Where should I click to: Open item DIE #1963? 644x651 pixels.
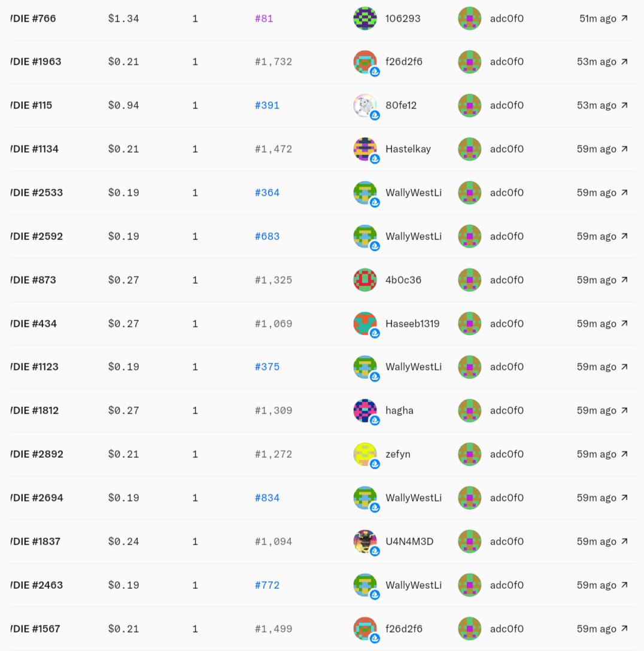coord(36,62)
